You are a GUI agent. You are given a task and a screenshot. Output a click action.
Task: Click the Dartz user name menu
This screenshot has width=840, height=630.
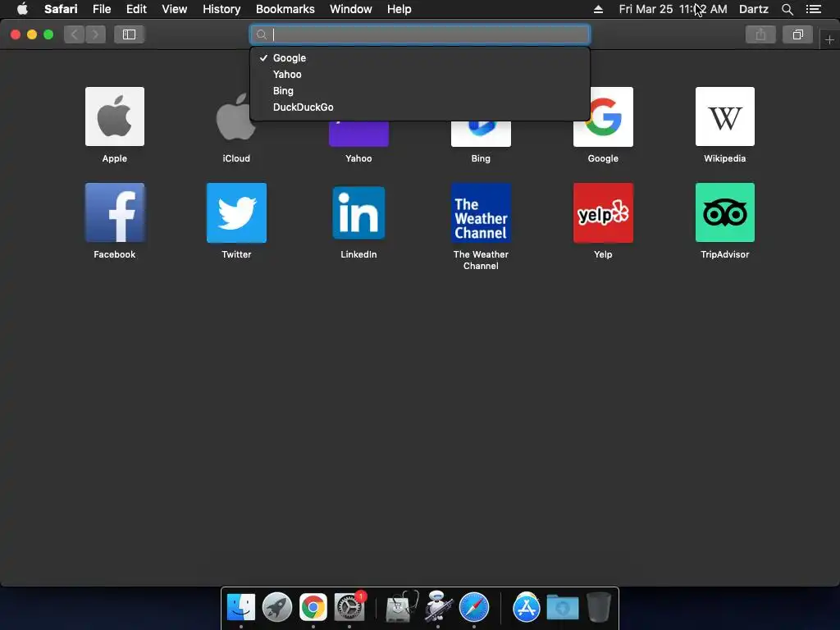pyautogui.click(x=754, y=9)
